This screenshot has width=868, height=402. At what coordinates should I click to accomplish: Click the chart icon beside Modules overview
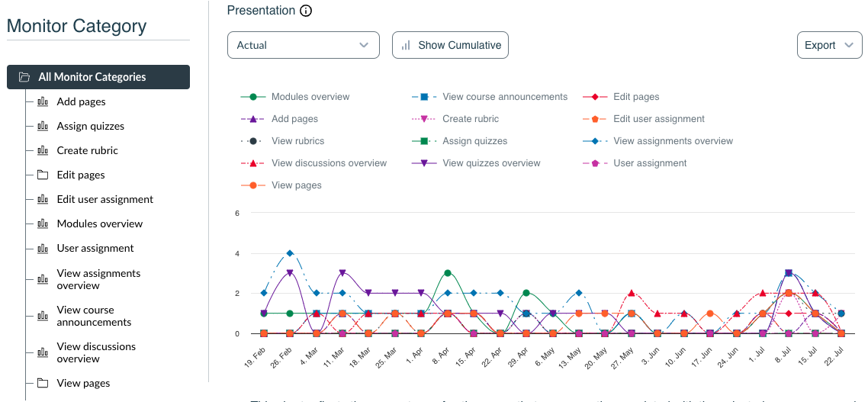43,224
